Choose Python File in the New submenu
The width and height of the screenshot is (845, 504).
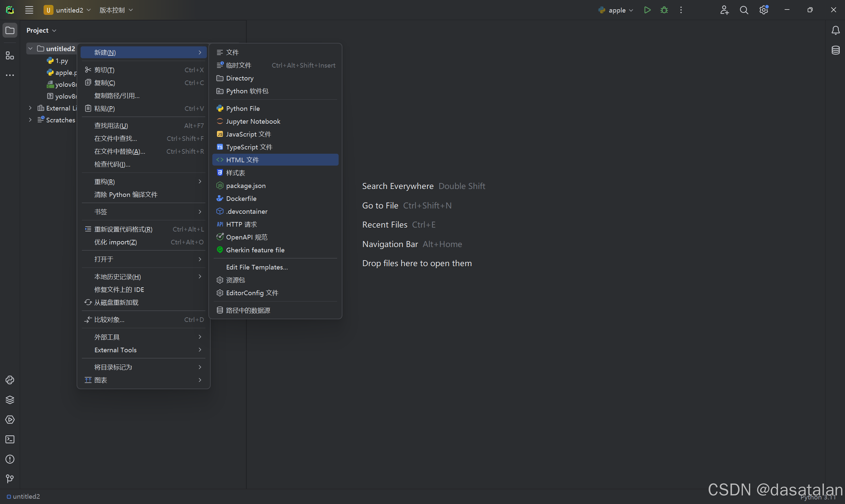[x=242, y=108]
